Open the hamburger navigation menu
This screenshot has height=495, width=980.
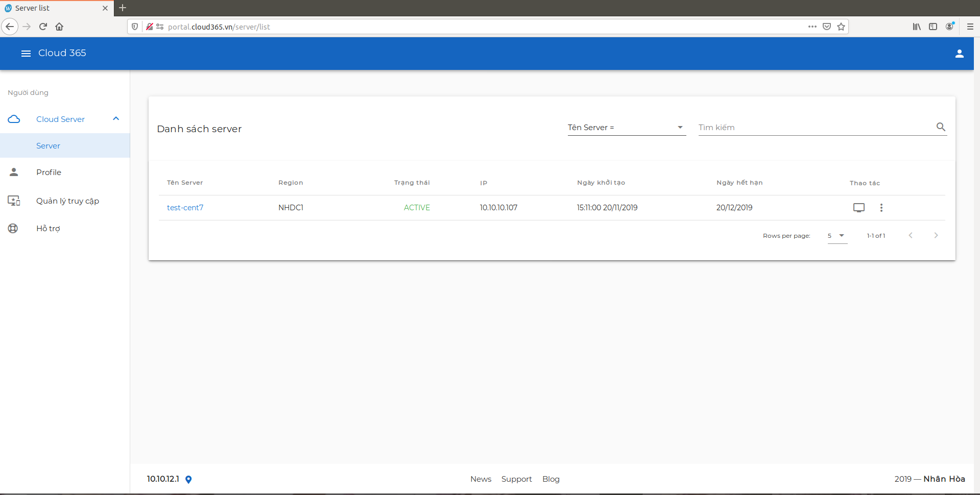point(26,54)
